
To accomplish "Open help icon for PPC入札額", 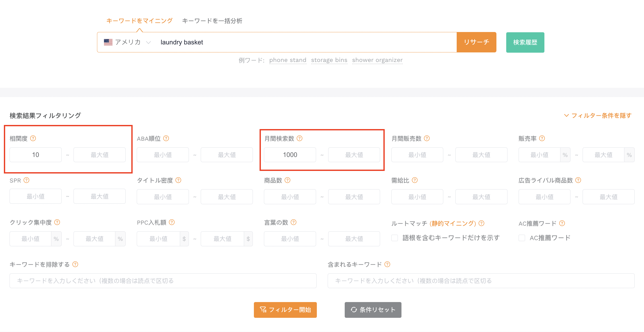I will point(172,222).
